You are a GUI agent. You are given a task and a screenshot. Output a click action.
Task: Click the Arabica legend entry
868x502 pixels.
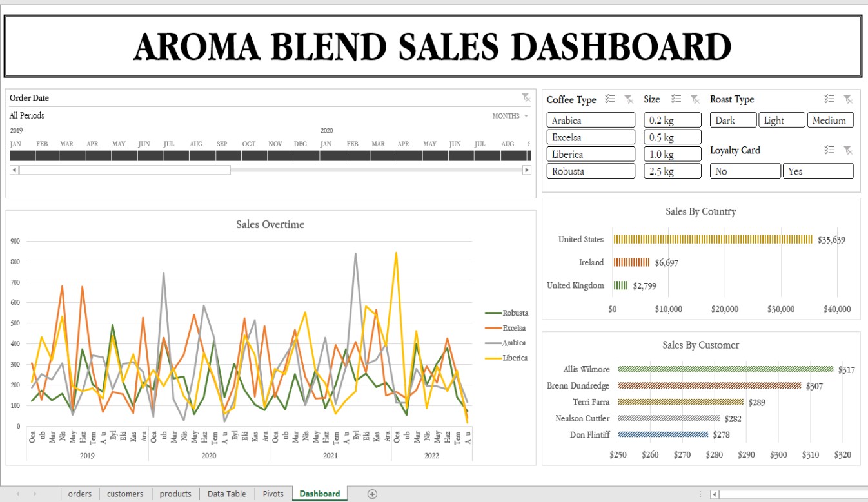click(x=506, y=343)
